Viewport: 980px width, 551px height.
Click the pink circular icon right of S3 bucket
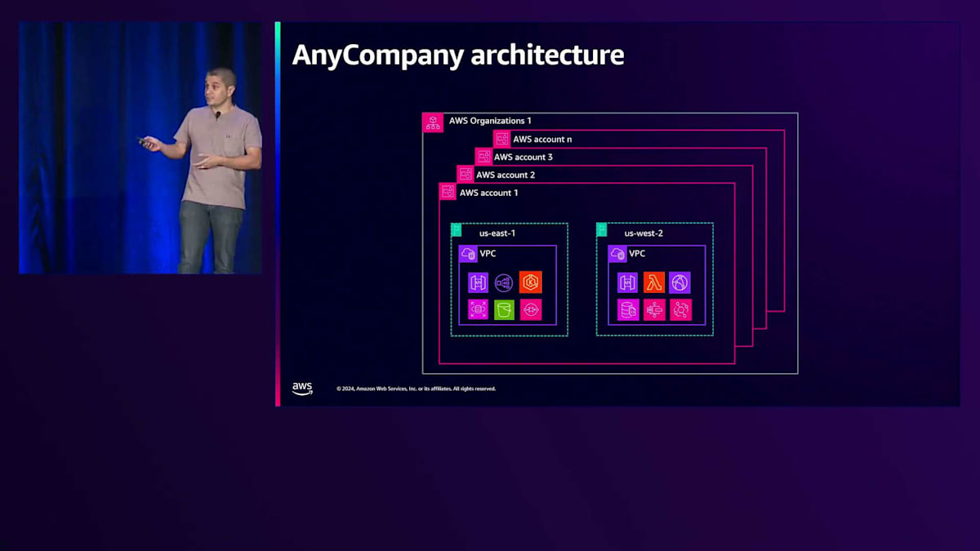pos(531,309)
